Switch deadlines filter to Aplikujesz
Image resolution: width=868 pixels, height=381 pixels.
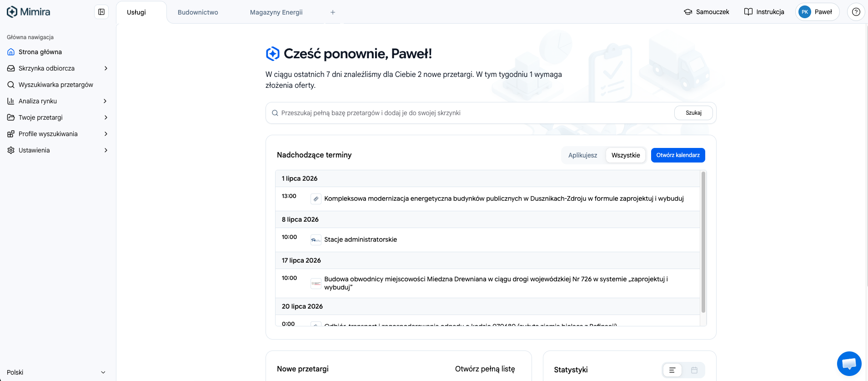coord(582,155)
